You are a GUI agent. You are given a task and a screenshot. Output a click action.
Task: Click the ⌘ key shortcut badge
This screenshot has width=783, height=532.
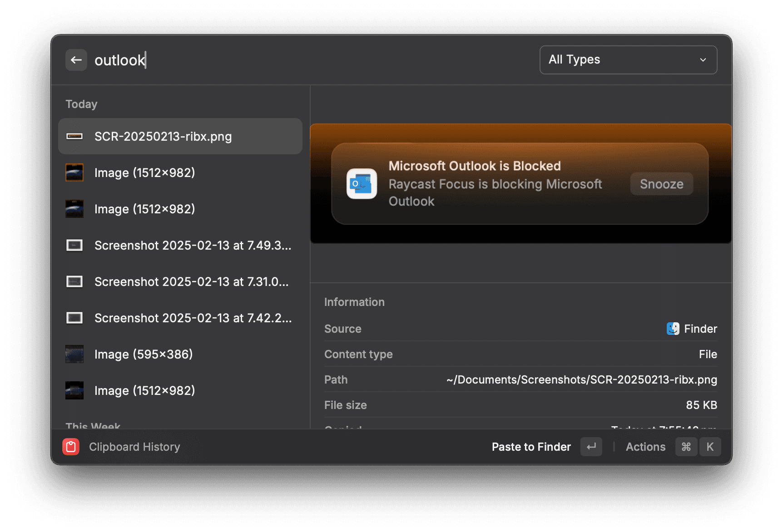686,447
